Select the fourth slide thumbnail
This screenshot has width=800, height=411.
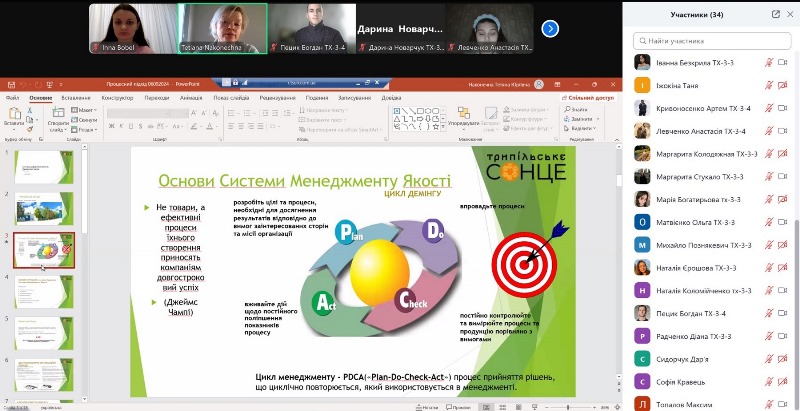pyautogui.click(x=41, y=290)
